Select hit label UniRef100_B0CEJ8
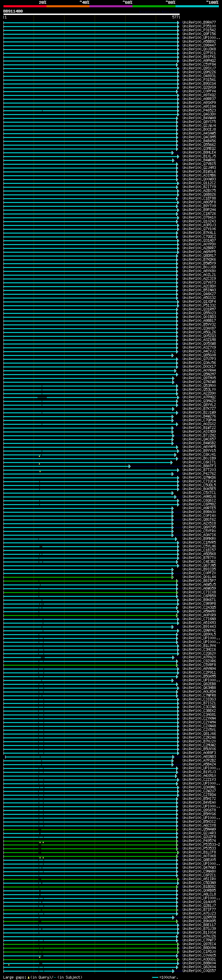Image resolution: width=222 pixels, height=980 pixels. pyautogui.click(x=199, y=129)
